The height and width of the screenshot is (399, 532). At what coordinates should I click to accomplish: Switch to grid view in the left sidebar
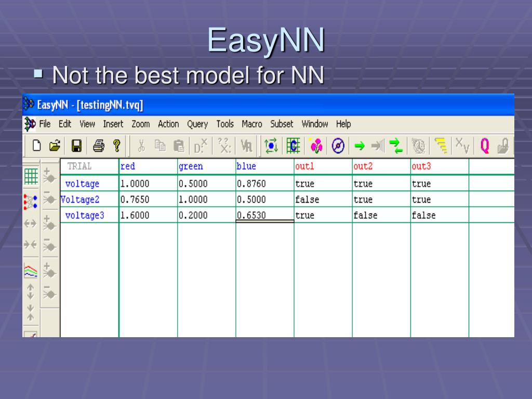(x=31, y=177)
